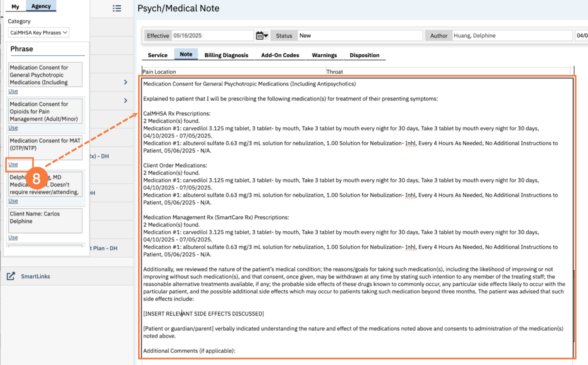Click the Author field Huang, Delphine
Screen dimensions: 588x365
click(x=512, y=36)
